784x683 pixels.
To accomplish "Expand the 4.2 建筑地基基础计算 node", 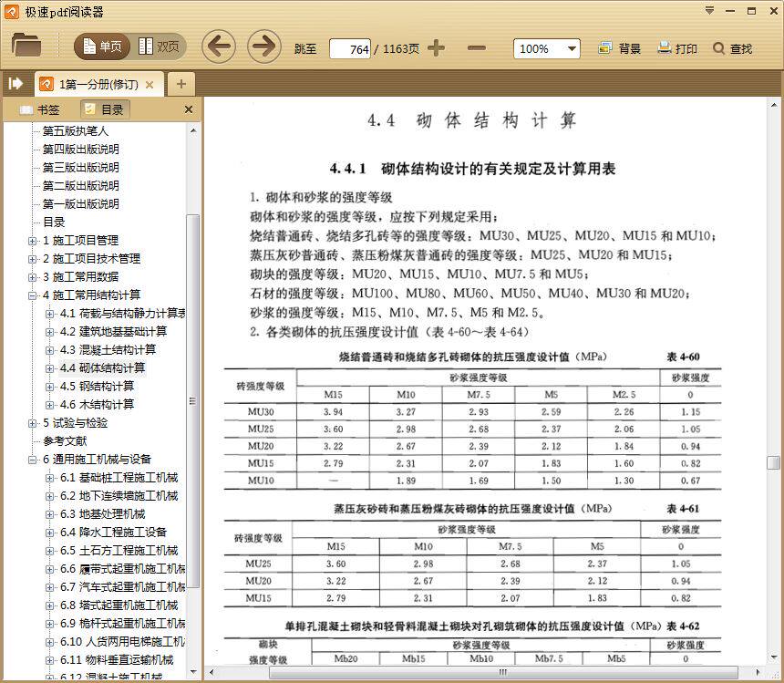I will [x=49, y=332].
